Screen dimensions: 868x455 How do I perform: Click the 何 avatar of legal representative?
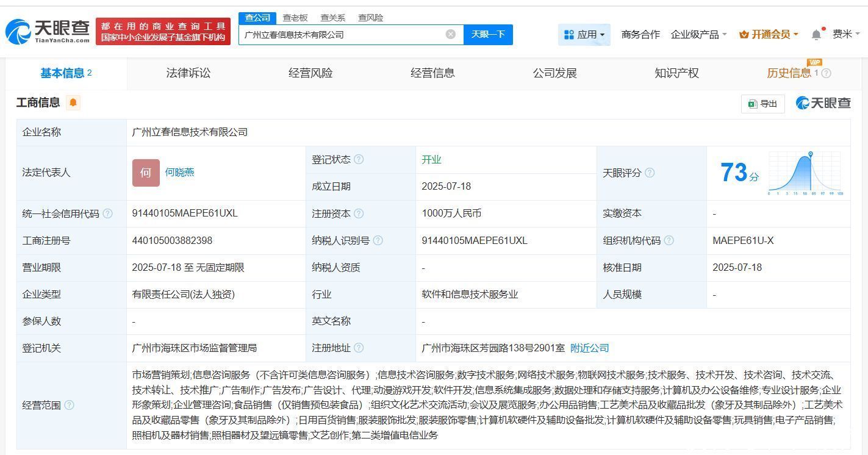[x=146, y=173]
